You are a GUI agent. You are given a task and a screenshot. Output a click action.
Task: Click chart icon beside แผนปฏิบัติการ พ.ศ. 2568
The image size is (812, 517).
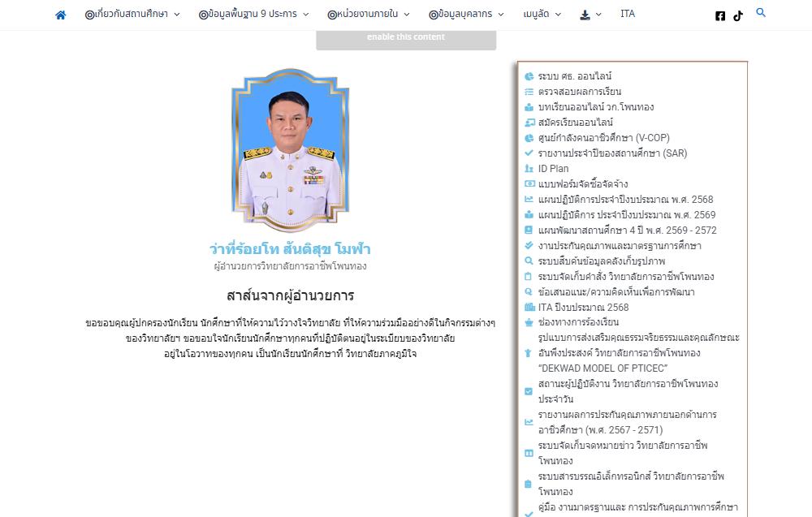click(529, 199)
